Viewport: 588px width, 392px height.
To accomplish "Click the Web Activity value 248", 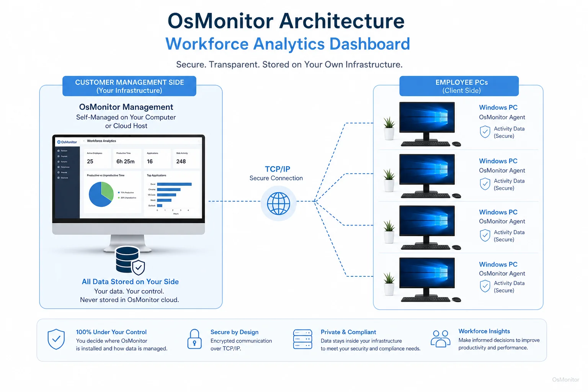I will click(x=181, y=162).
